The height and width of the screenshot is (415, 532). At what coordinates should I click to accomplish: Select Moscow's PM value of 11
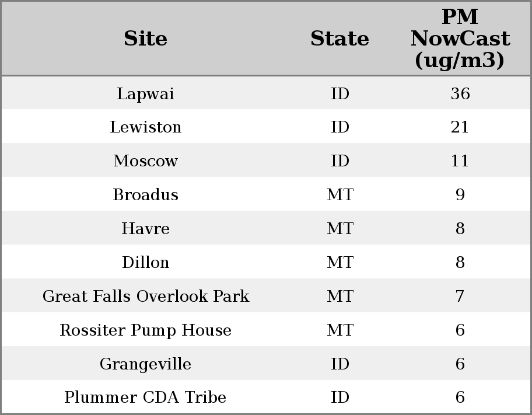[x=460, y=161]
